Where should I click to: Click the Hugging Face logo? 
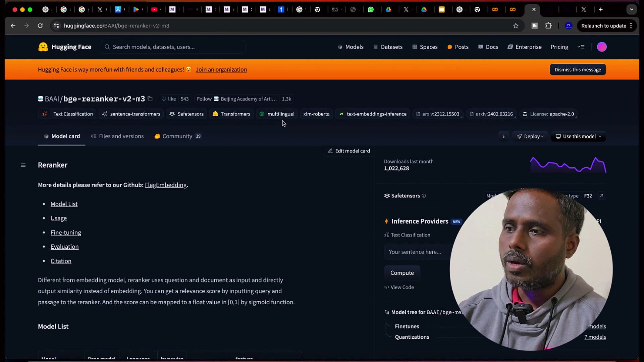65,47
